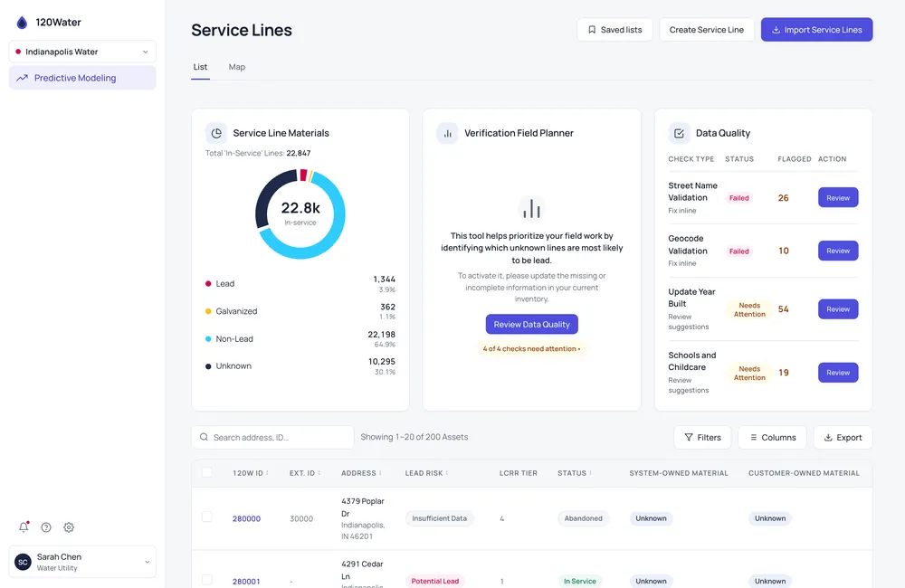This screenshot has height=588, width=905.
Task: Sort by Lead Risk column arrows
Action: (x=447, y=473)
